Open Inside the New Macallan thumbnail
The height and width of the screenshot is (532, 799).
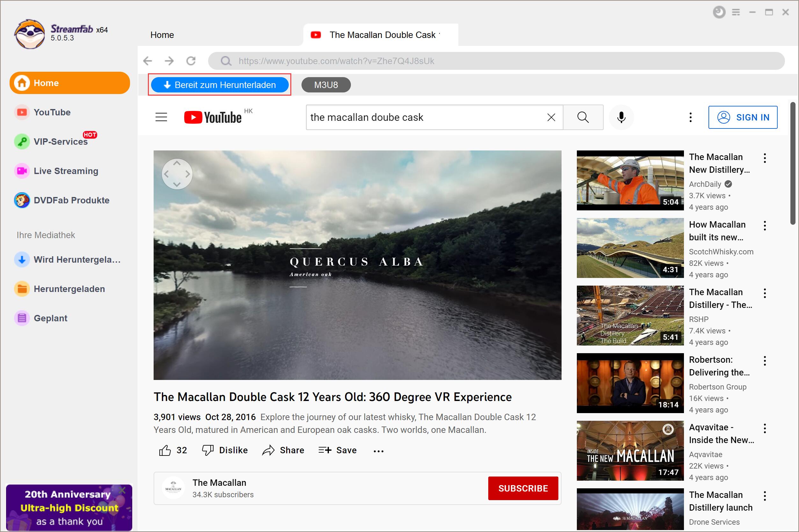click(630, 451)
